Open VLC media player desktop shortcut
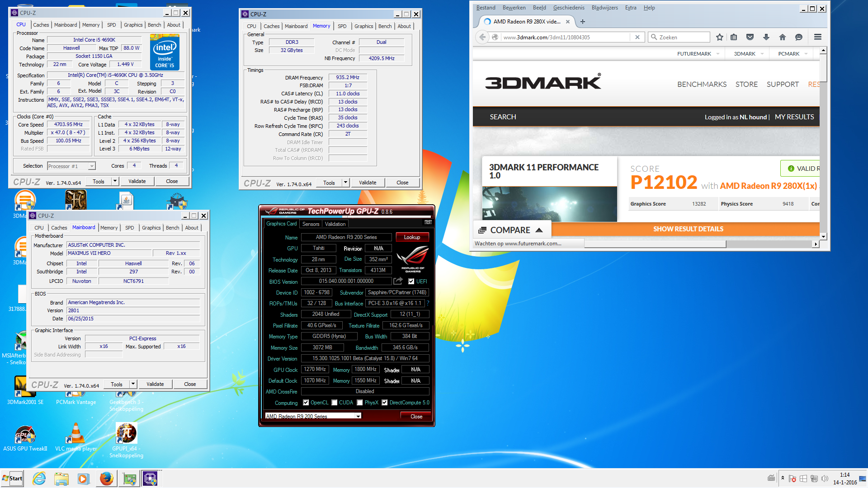Image resolution: width=868 pixels, height=488 pixels. 75,437
